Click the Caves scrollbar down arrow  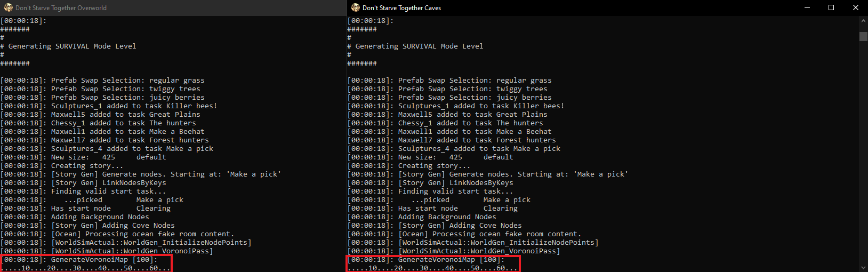(863, 267)
